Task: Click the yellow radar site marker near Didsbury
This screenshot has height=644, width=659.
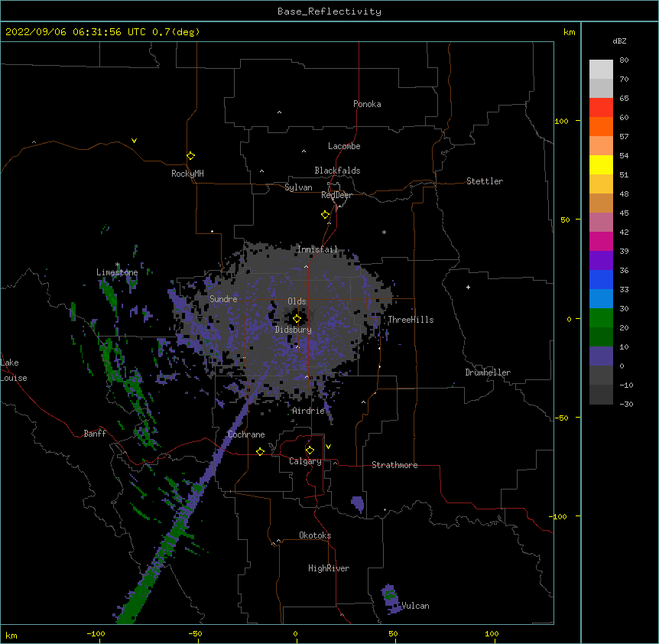Action: 297,319
